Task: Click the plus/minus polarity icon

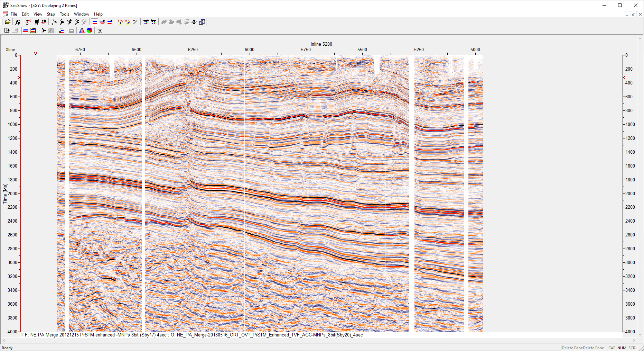Action: 136,22
